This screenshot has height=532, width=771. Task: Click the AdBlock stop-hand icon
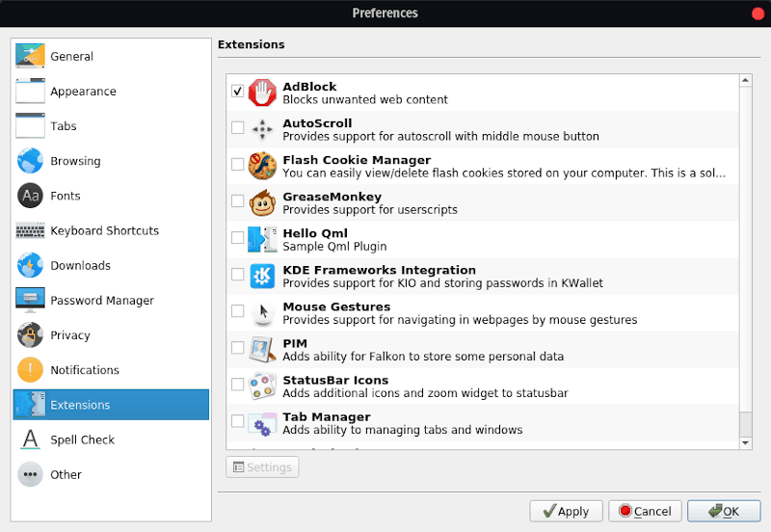click(262, 93)
